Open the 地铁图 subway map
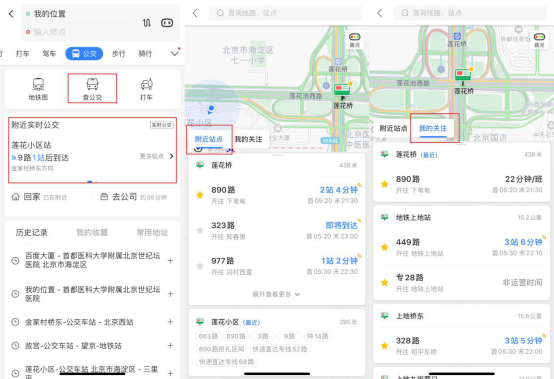 coord(38,89)
